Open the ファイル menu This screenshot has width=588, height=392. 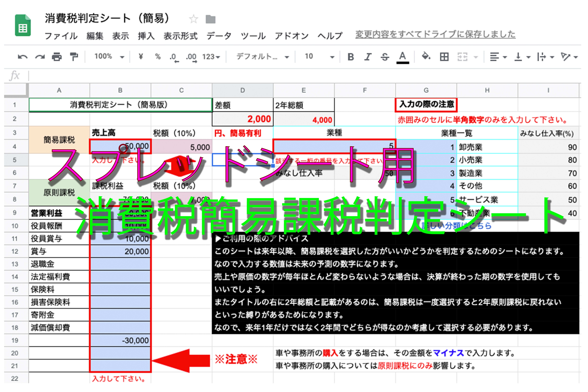tap(61, 36)
